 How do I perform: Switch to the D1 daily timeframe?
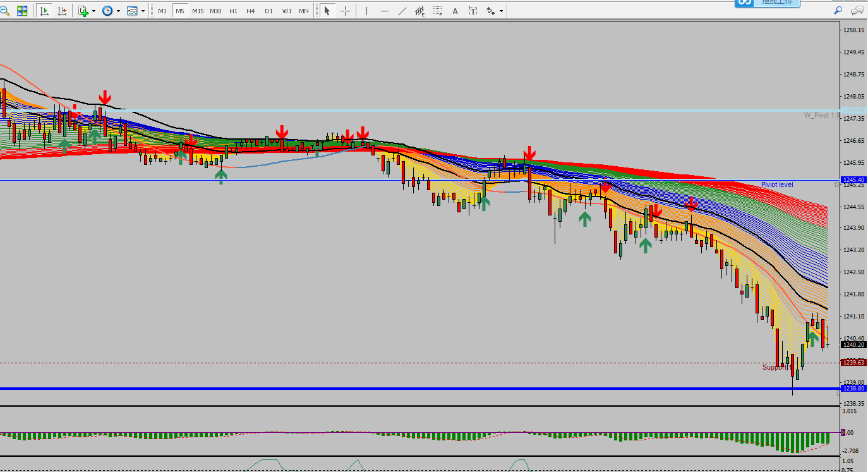pos(268,11)
